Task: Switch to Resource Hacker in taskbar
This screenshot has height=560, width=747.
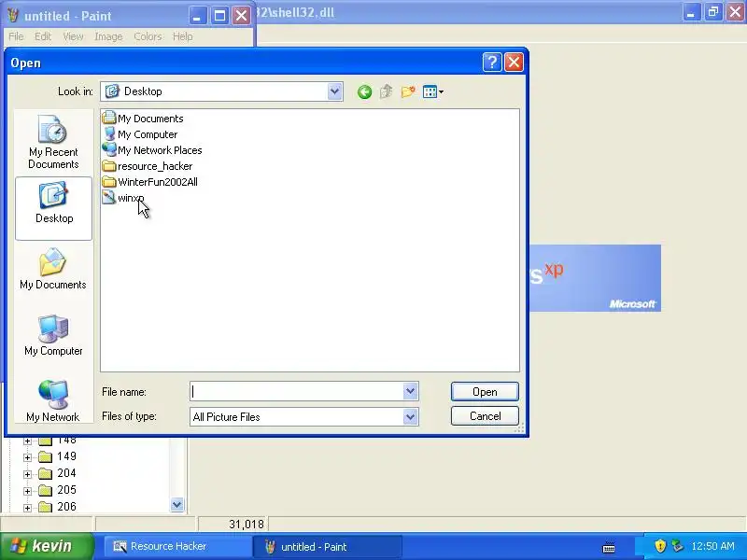Action: click(x=176, y=546)
